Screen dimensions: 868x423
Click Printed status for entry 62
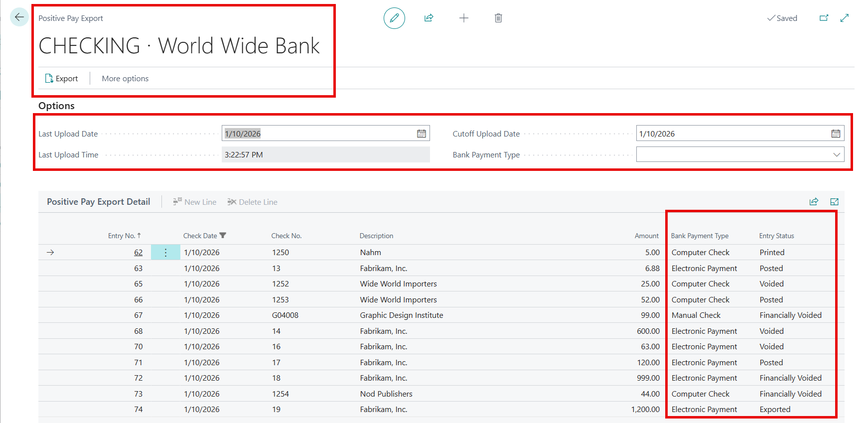coord(772,252)
